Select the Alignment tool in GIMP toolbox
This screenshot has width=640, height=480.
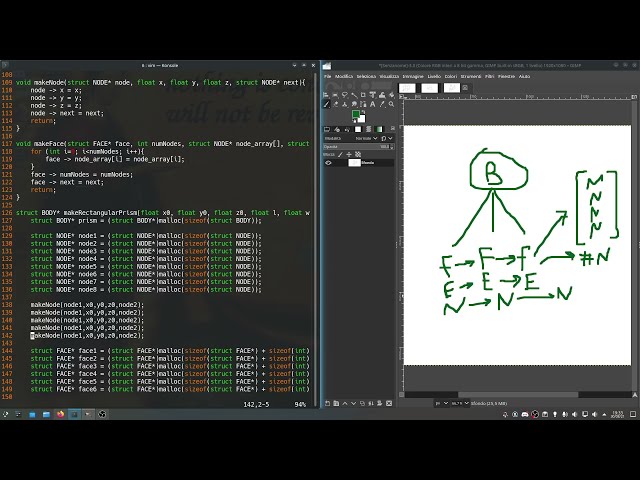coord(326,95)
